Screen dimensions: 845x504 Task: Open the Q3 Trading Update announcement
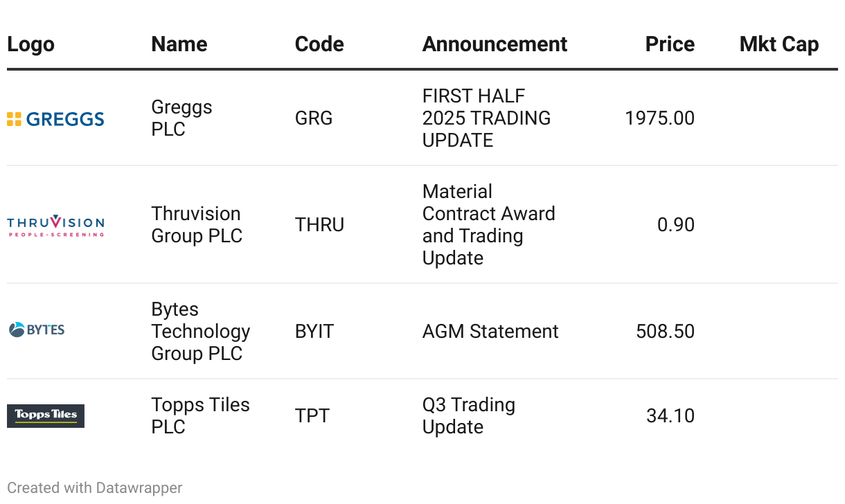pos(468,416)
